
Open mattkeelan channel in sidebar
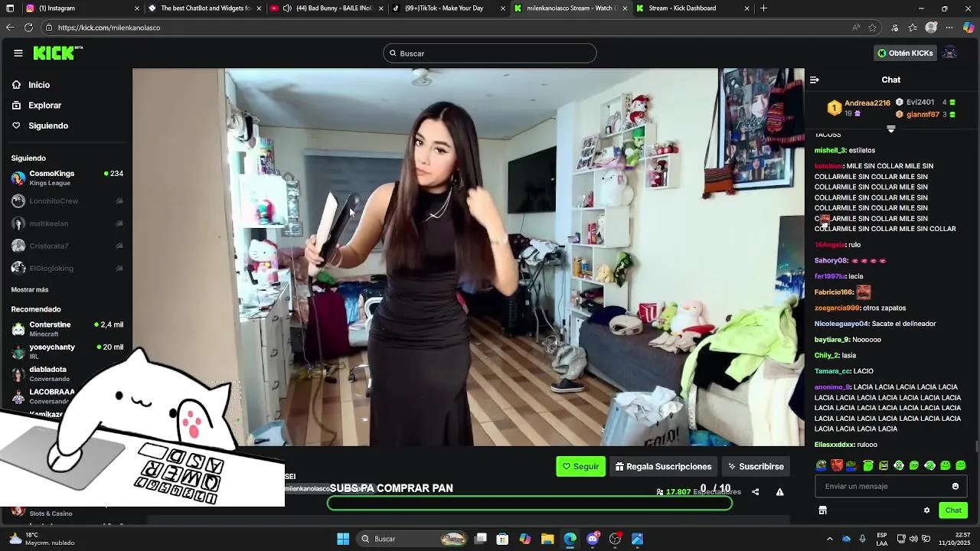coord(67,223)
